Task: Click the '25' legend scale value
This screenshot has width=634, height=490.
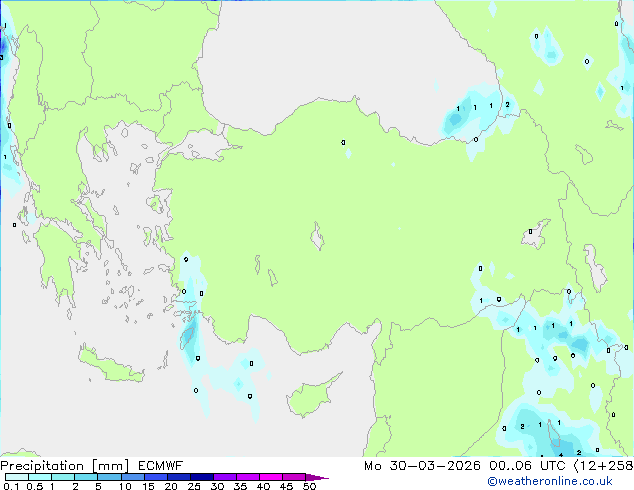Action: tap(194, 486)
